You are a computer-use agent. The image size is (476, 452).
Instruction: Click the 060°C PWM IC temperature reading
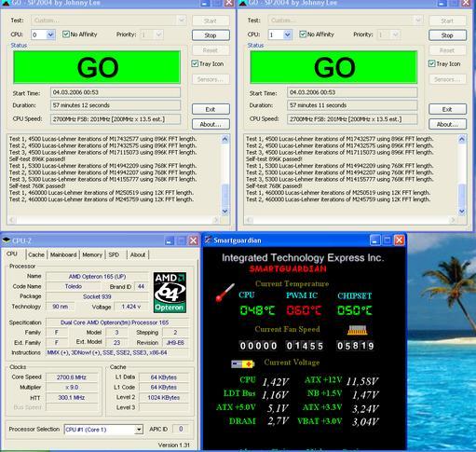[304, 310]
